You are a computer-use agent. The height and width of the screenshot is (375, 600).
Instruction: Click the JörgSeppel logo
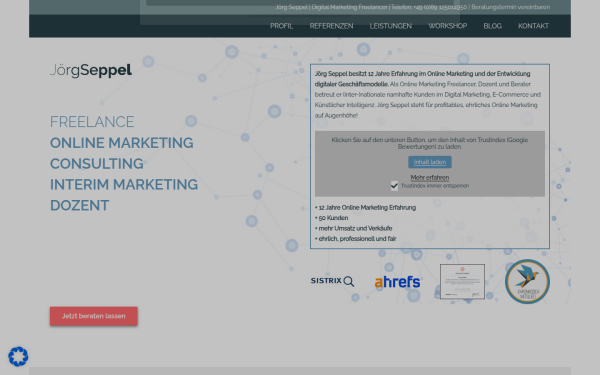click(91, 70)
